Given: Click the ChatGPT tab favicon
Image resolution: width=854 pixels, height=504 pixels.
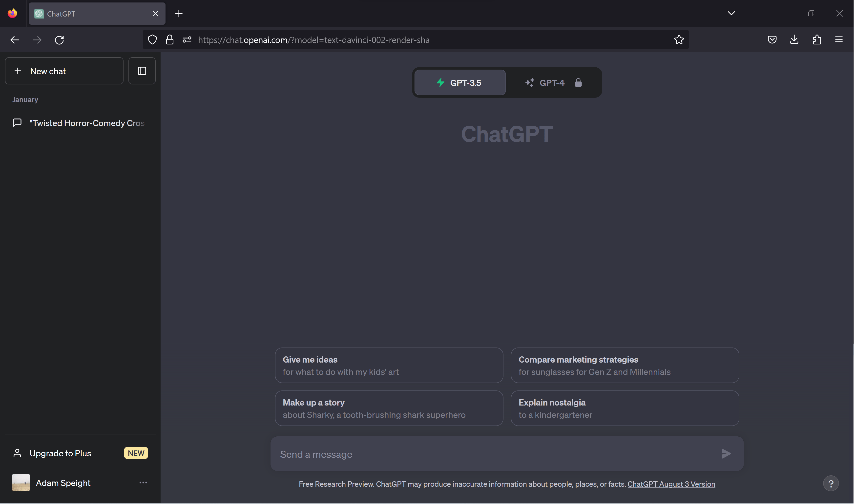Looking at the screenshot, I should 39,14.
